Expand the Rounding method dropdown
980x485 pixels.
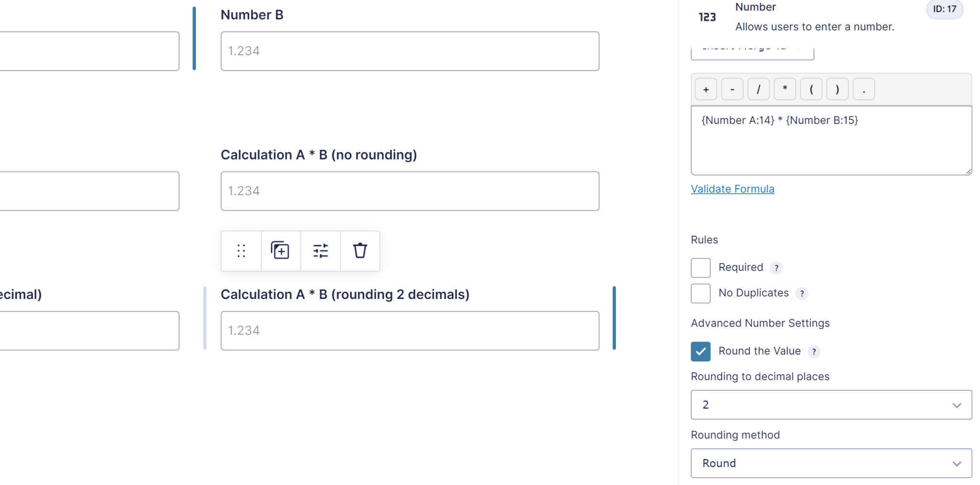[x=831, y=463]
